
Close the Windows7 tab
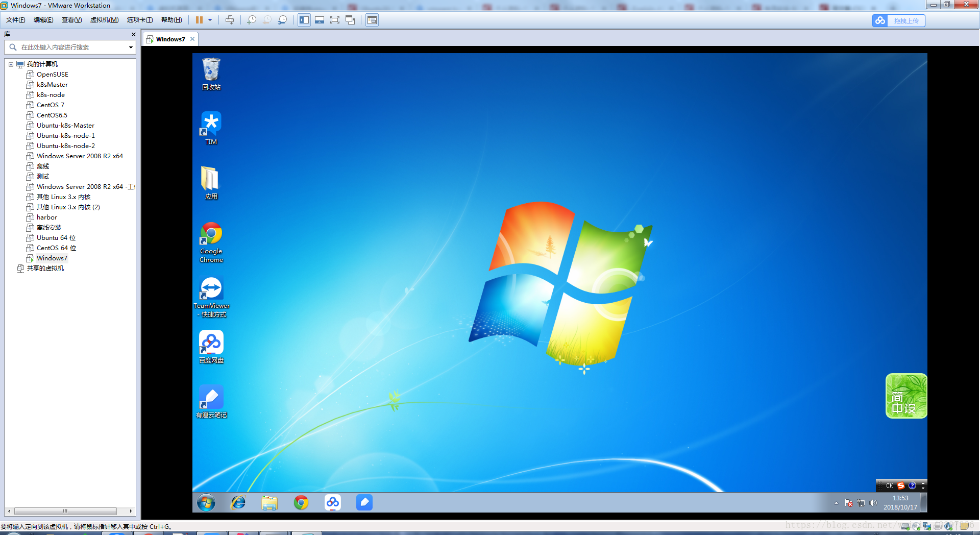click(x=192, y=39)
